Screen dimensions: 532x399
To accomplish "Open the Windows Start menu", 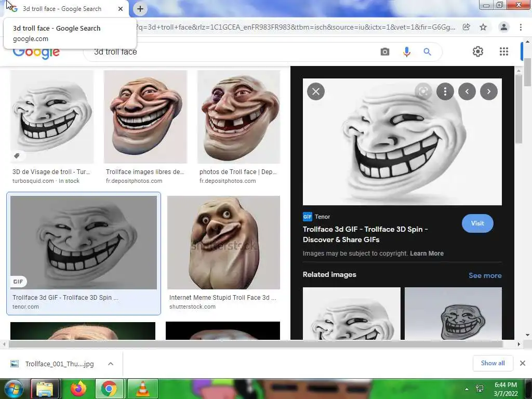I will pos(14,389).
